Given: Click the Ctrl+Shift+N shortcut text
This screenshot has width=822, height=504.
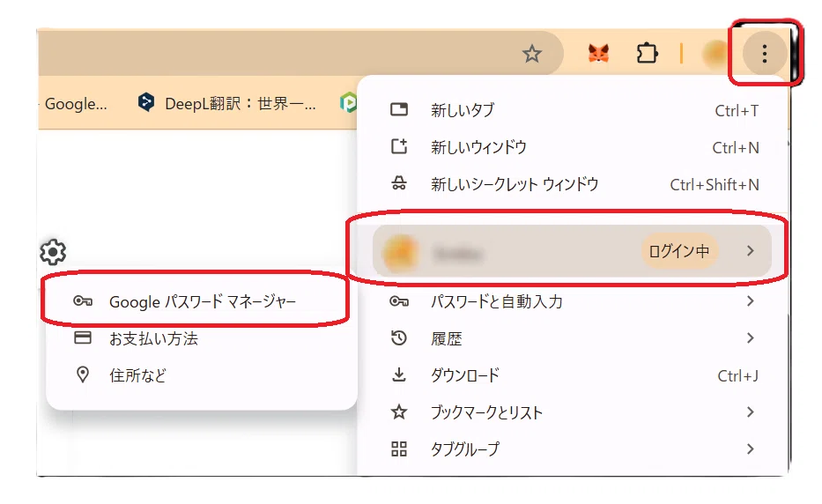Looking at the screenshot, I should (715, 185).
